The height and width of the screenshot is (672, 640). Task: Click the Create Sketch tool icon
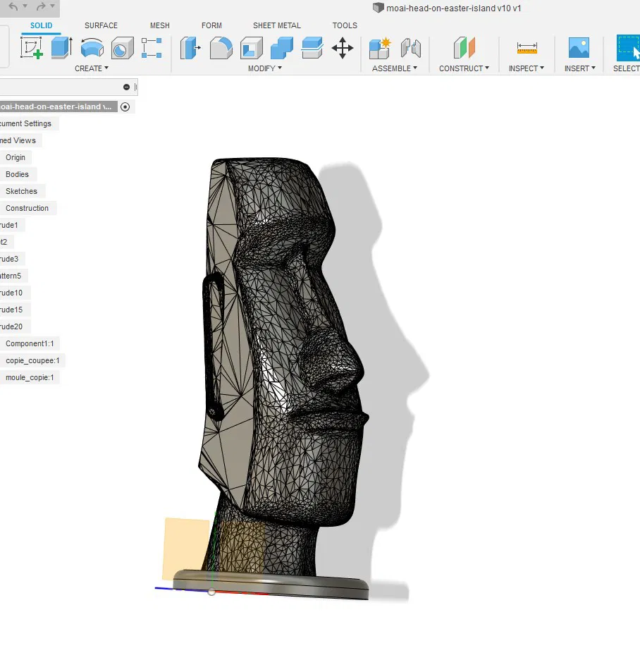pyautogui.click(x=31, y=47)
